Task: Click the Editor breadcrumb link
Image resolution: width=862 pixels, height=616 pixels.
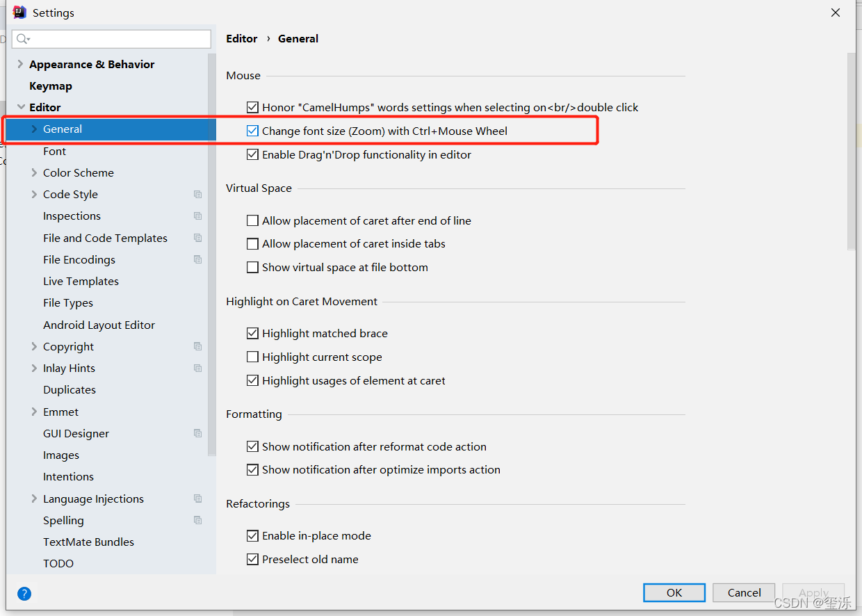Action: point(242,38)
